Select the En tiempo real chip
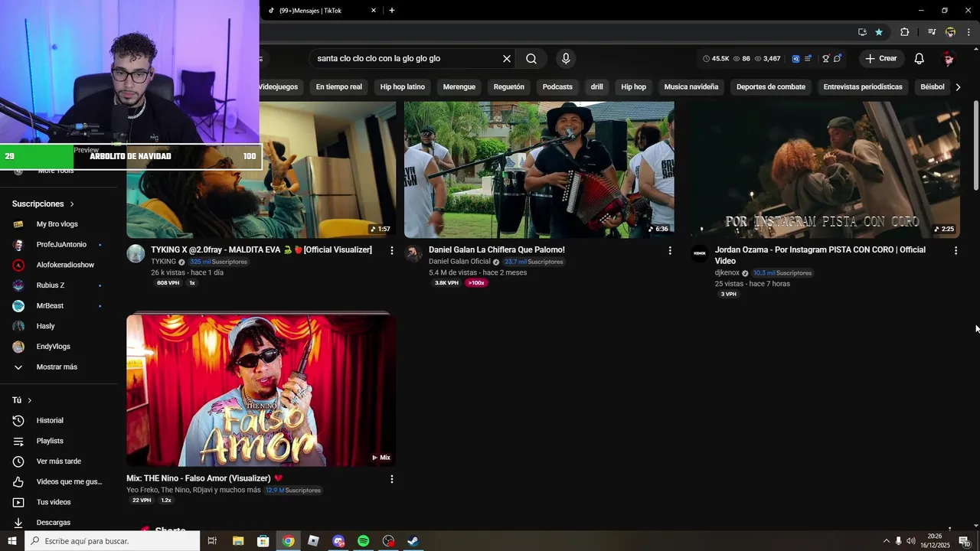This screenshot has width=980, height=551. (x=338, y=87)
